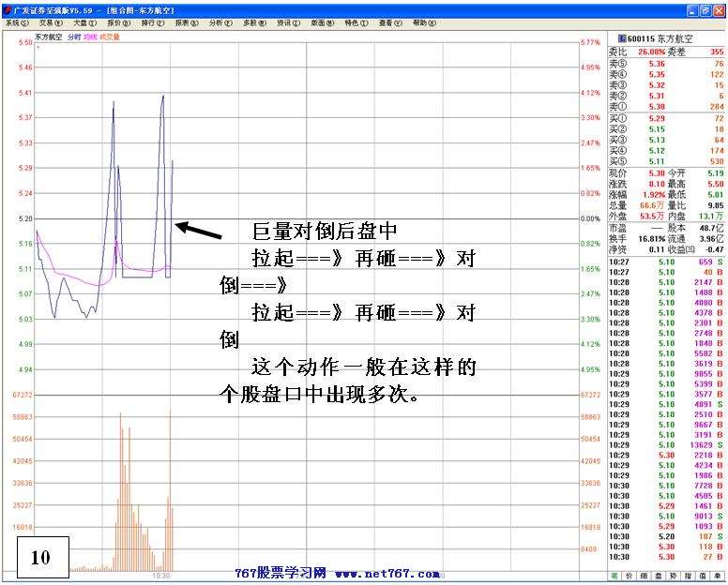
Task: Select the 买⑤ 5.11 bid row
Action: (666, 161)
